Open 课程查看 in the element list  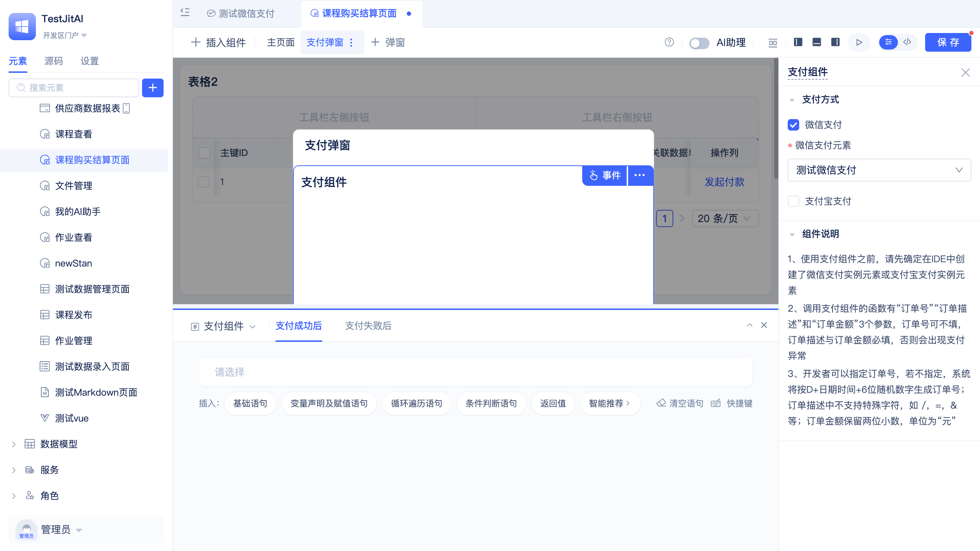pyautogui.click(x=74, y=134)
